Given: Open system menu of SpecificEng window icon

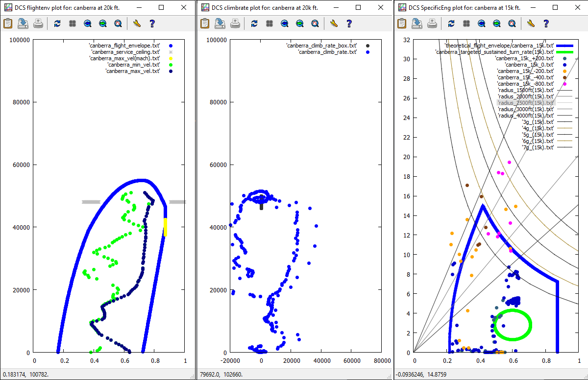Looking at the screenshot, I should pos(402,8).
